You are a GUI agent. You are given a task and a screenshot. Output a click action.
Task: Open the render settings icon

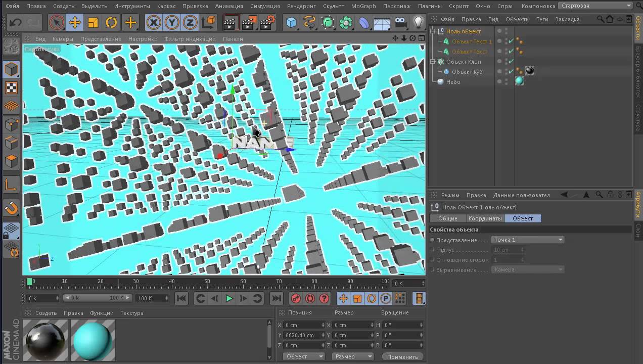click(x=267, y=23)
